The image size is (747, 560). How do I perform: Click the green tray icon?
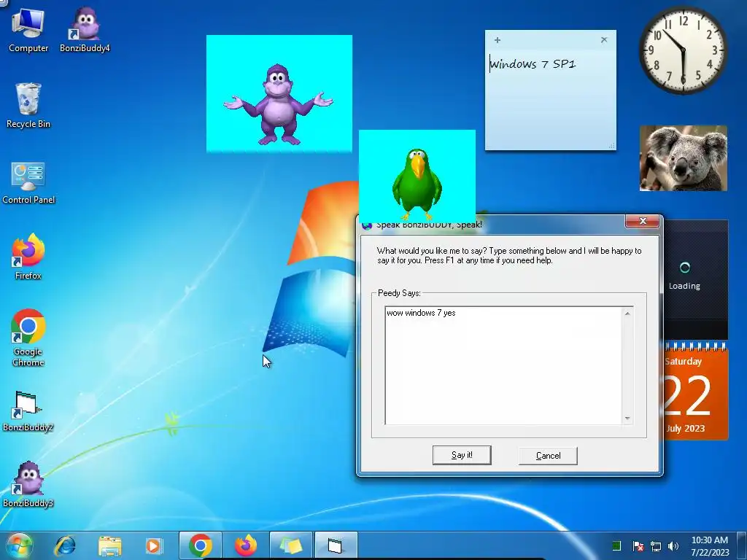[616, 545]
